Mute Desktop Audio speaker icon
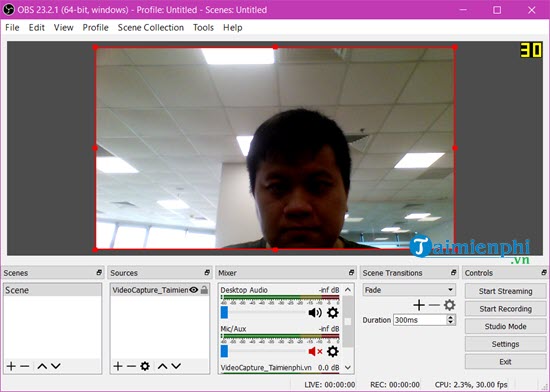 pos(315,312)
